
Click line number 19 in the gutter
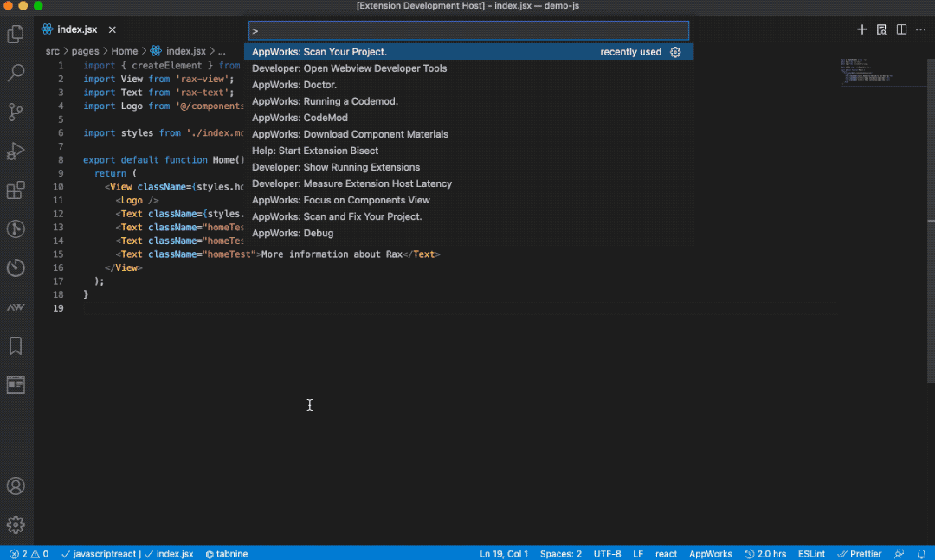[x=58, y=308]
